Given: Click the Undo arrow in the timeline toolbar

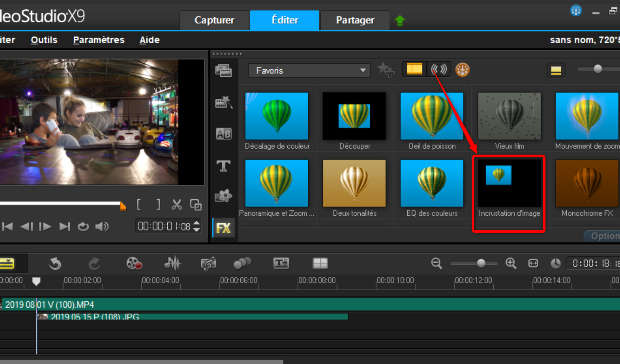Looking at the screenshot, I should [x=55, y=263].
